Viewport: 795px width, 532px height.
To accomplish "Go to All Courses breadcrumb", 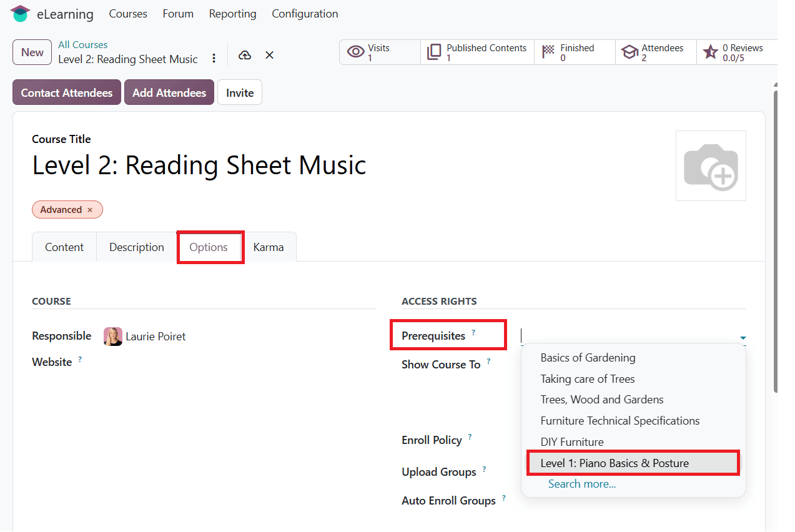I will point(83,45).
